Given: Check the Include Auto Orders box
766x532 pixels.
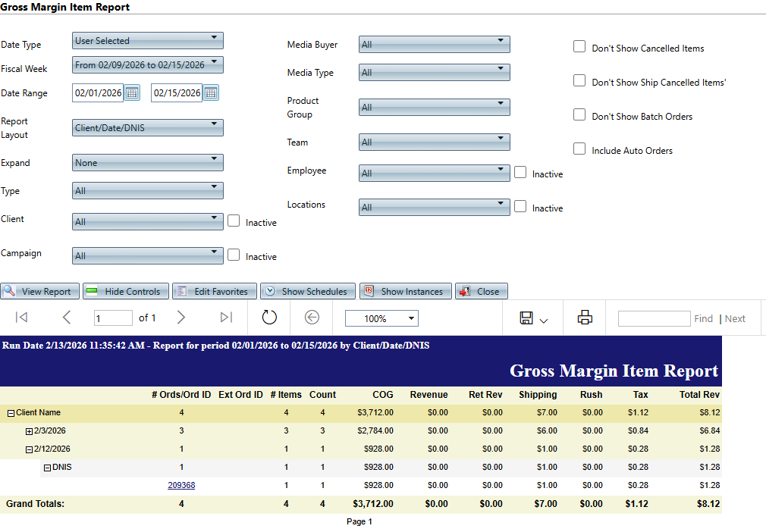Looking at the screenshot, I should (x=579, y=149).
